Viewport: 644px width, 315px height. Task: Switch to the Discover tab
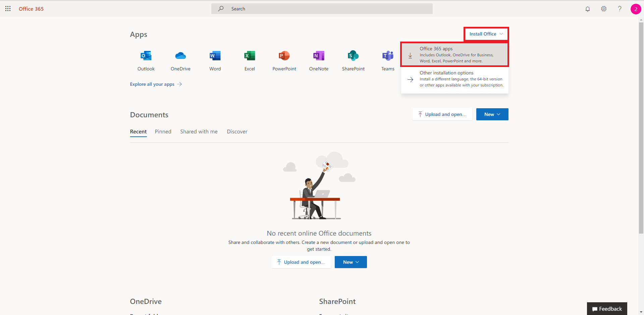pyautogui.click(x=237, y=132)
